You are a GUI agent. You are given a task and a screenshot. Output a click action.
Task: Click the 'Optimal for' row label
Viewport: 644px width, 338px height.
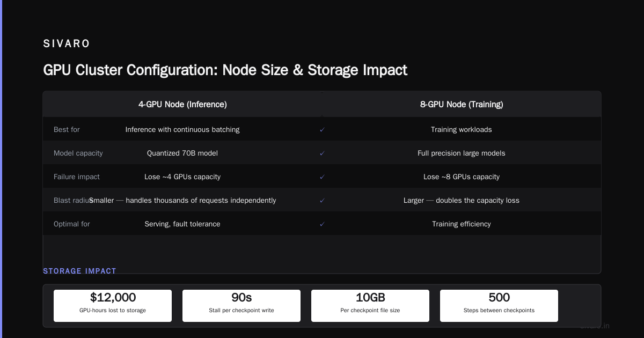(72, 224)
